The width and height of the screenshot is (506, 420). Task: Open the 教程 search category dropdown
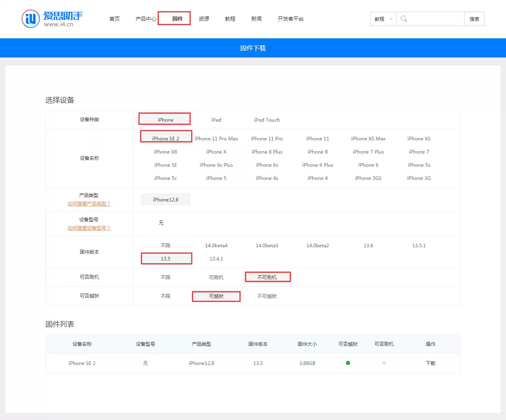point(383,19)
